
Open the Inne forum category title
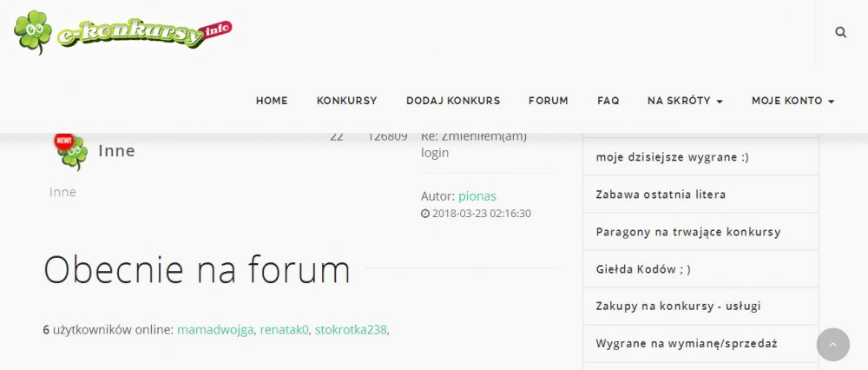(117, 151)
